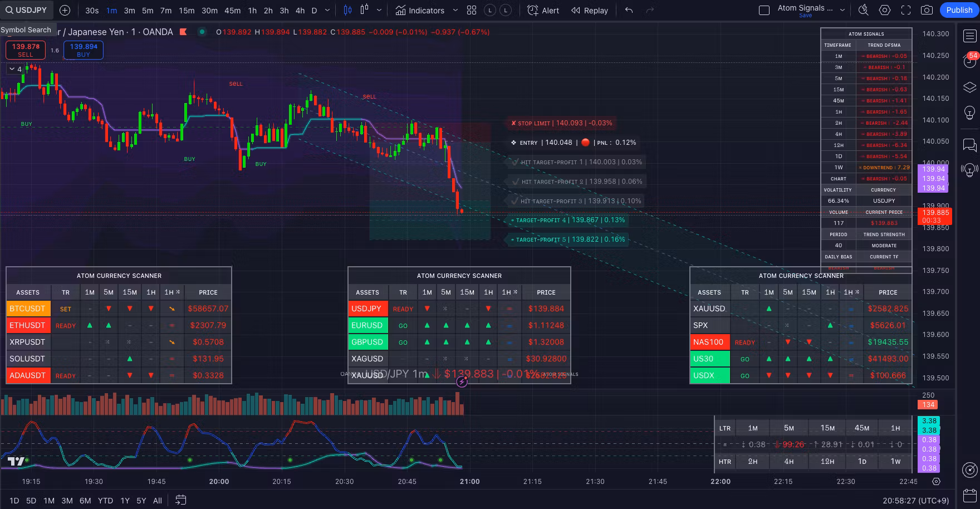Collapse the indicator legend showing 4
The height and width of the screenshot is (509, 980).
click(x=15, y=69)
